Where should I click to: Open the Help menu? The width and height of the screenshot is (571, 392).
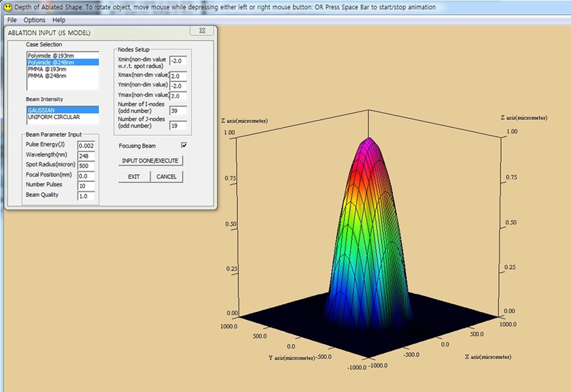[x=59, y=20]
